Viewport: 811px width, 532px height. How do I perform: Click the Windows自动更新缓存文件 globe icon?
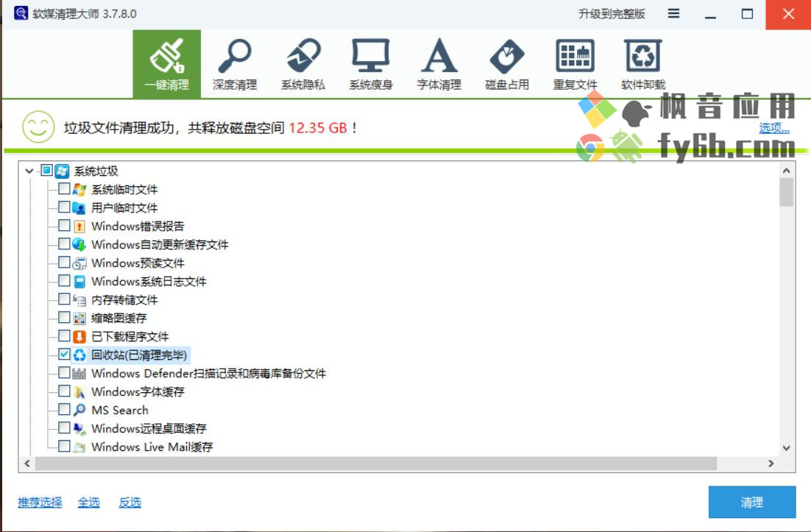(x=79, y=244)
